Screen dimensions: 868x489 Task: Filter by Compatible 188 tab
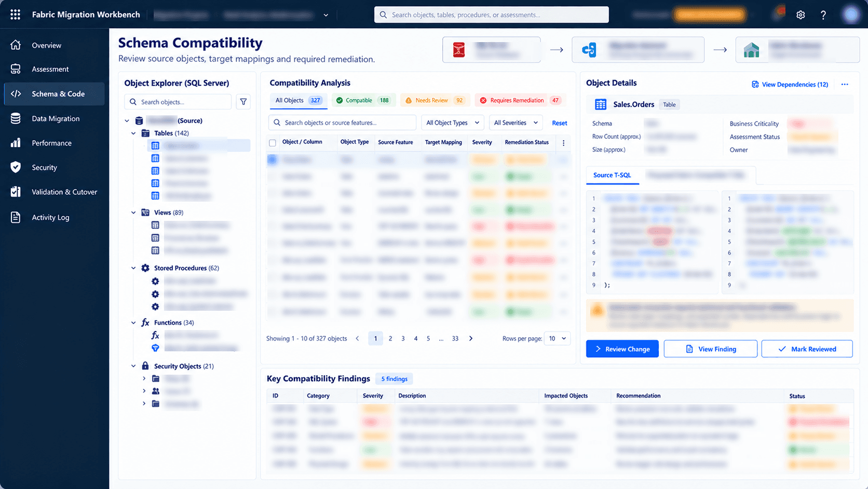(x=363, y=100)
